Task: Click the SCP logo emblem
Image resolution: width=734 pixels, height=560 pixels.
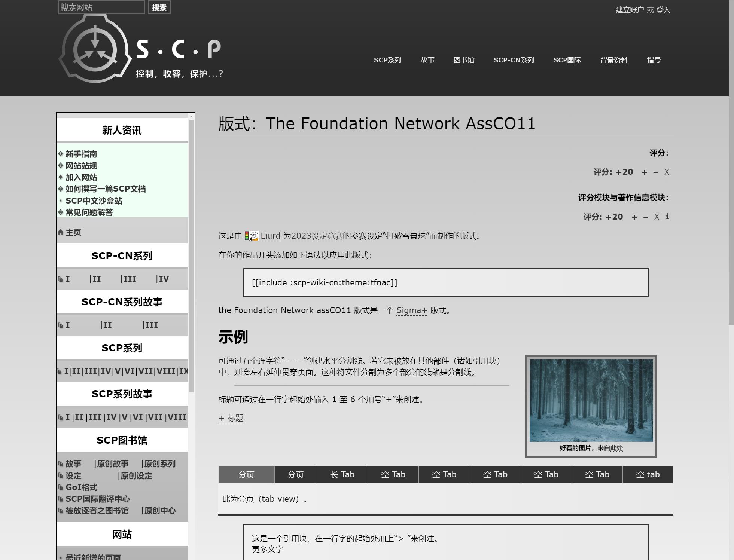Action: 95,50
